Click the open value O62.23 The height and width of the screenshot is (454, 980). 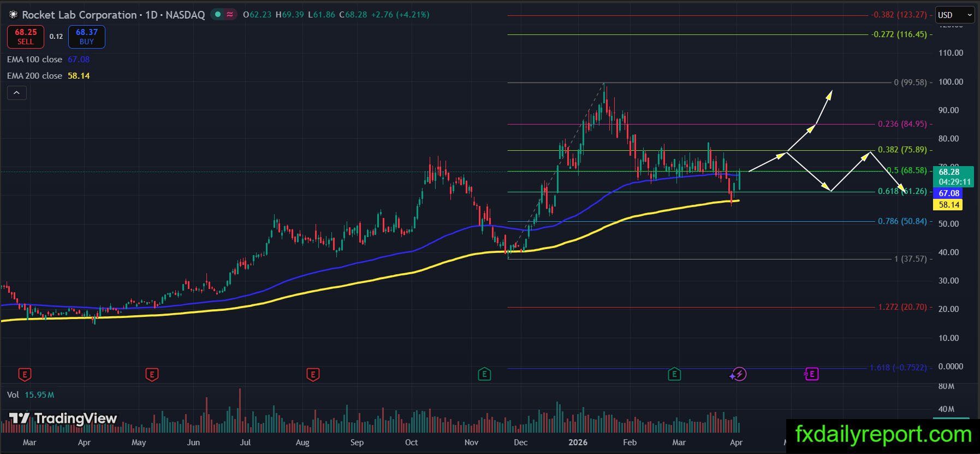click(257, 15)
